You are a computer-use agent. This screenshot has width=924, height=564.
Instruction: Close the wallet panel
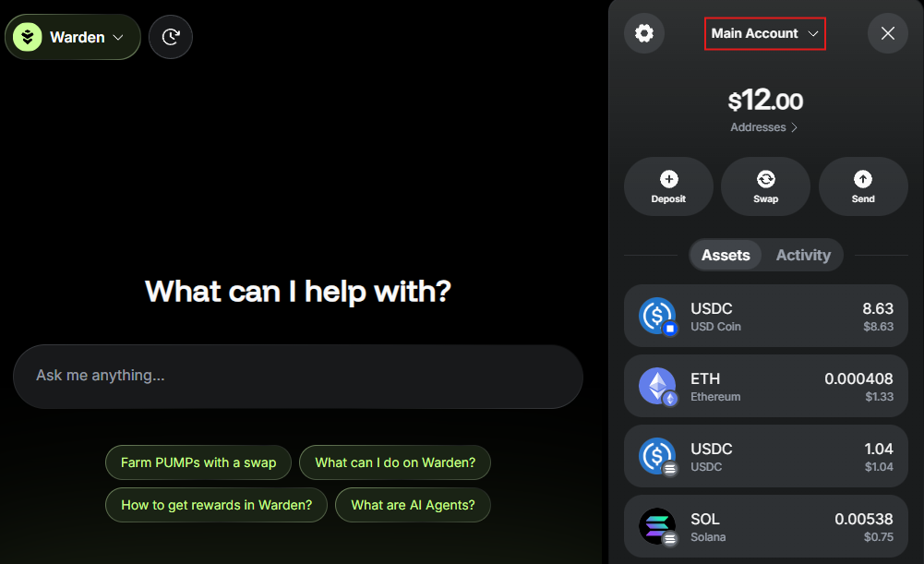coord(887,33)
